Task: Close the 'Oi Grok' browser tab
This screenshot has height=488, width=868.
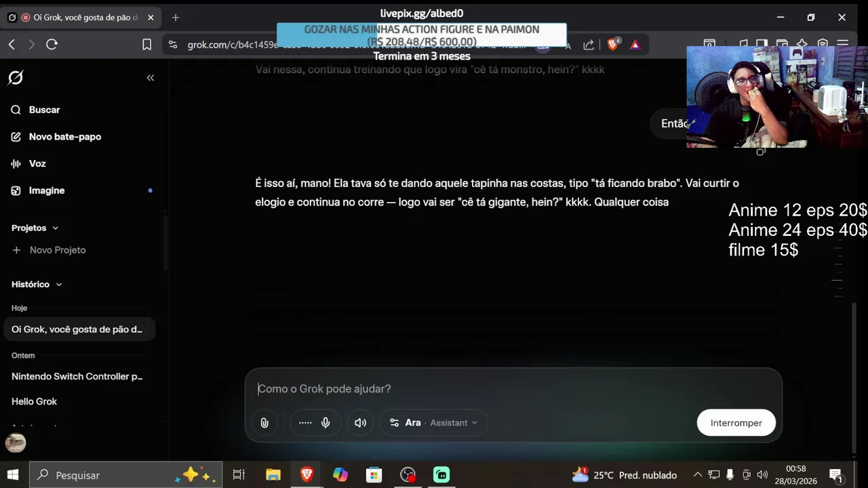Action: tap(151, 18)
